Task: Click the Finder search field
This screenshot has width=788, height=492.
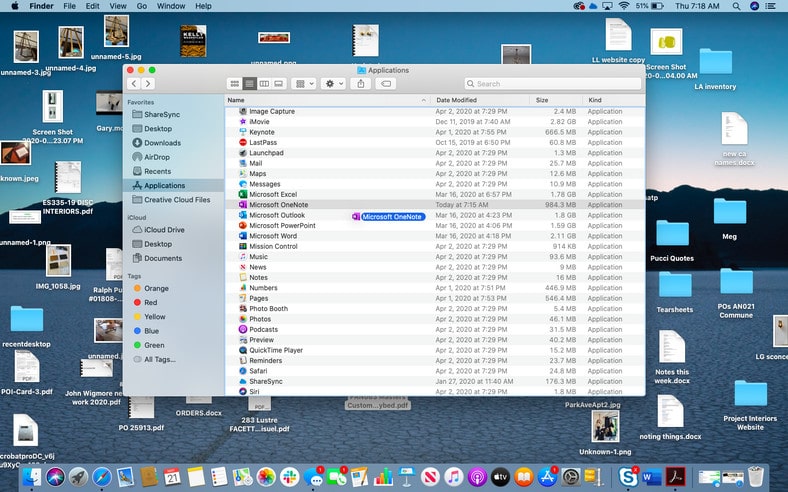Action: (553, 84)
